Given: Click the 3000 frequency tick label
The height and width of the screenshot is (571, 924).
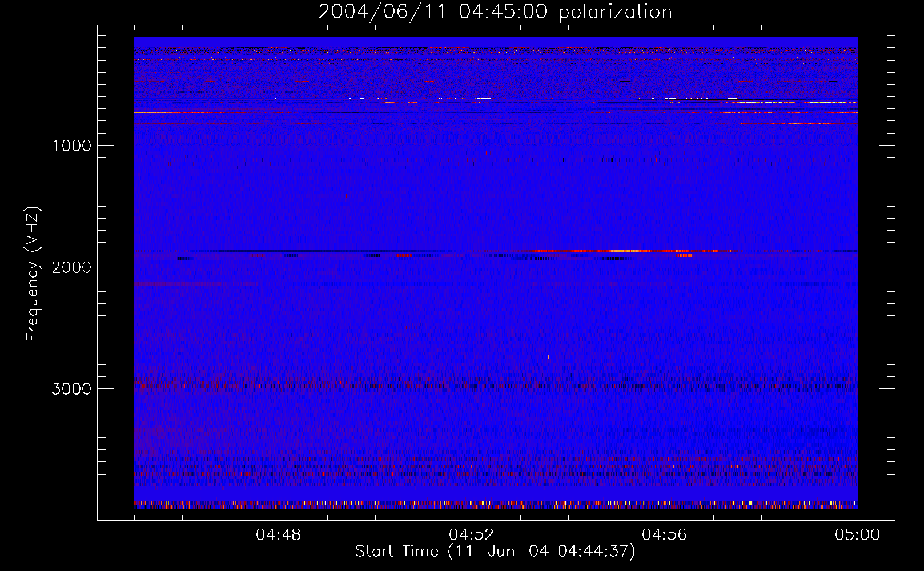Looking at the screenshot, I should tap(71, 389).
